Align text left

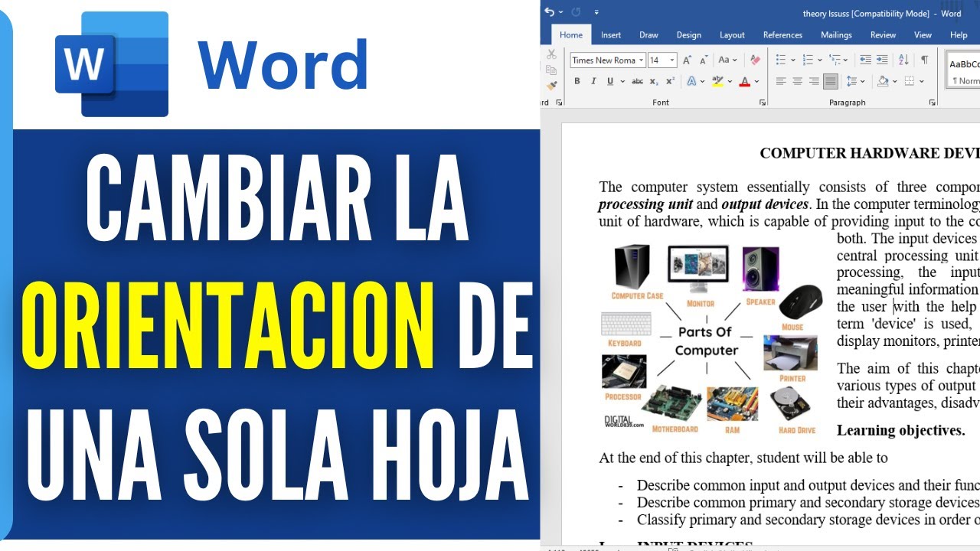781,81
